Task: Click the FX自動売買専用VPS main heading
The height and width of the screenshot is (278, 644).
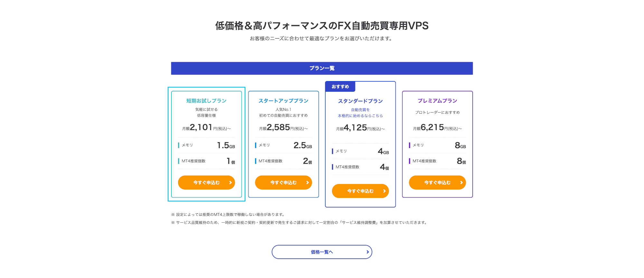Action: [322, 26]
